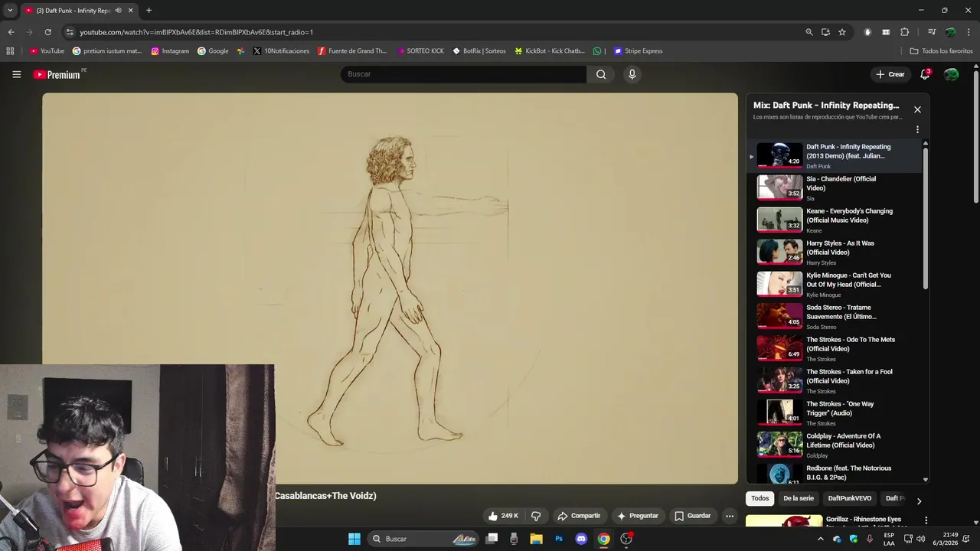Open Chrome zoom indicator in address bar

pyautogui.click(x=809, y=32)
